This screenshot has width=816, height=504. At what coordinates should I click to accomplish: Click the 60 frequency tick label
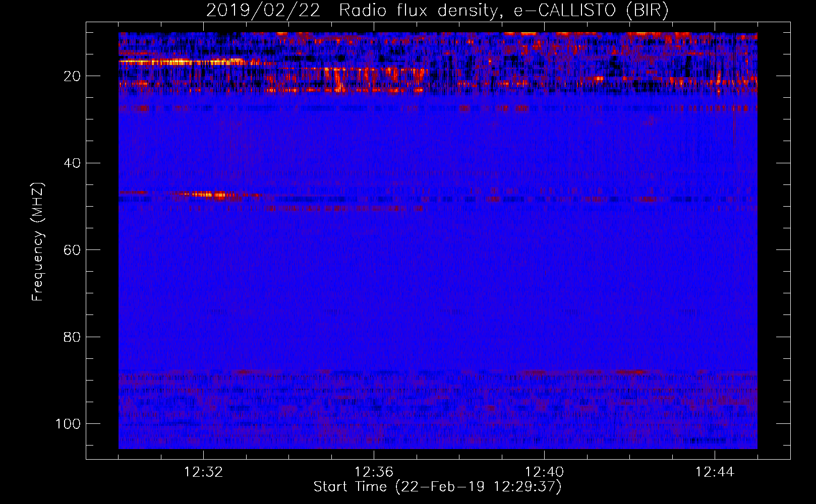coord(73,250)
